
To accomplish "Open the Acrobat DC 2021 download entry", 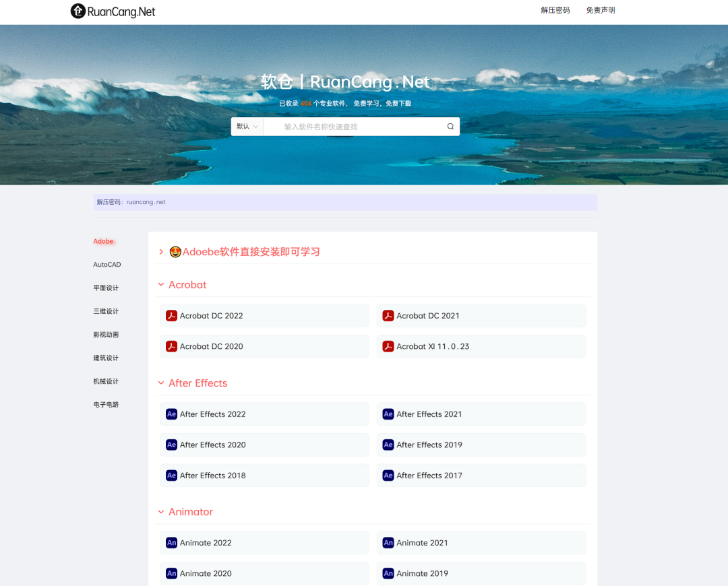I will (481, 315).
